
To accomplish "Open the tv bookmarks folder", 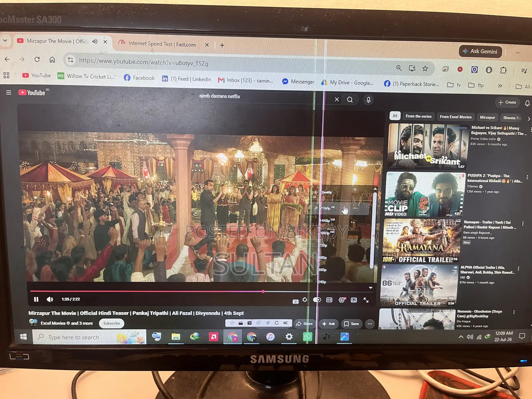I will [454, 85].
